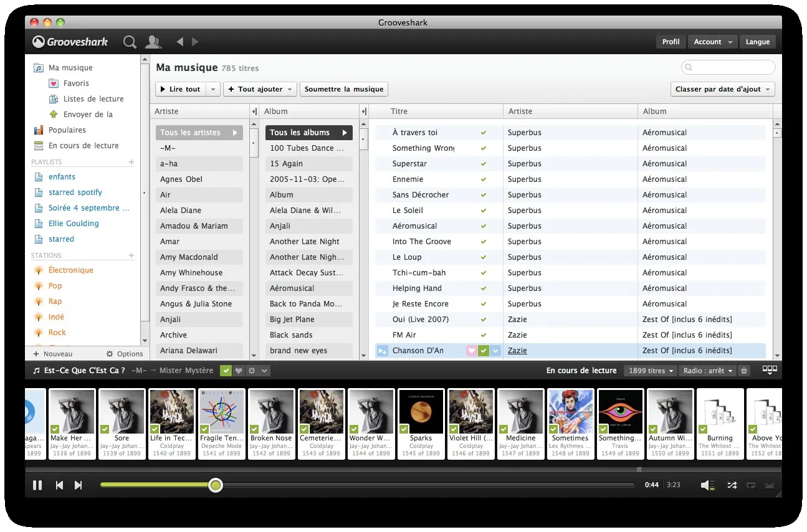Toggle the green library check for the now-playing song
807x532 pixels.
click(226, 371)
